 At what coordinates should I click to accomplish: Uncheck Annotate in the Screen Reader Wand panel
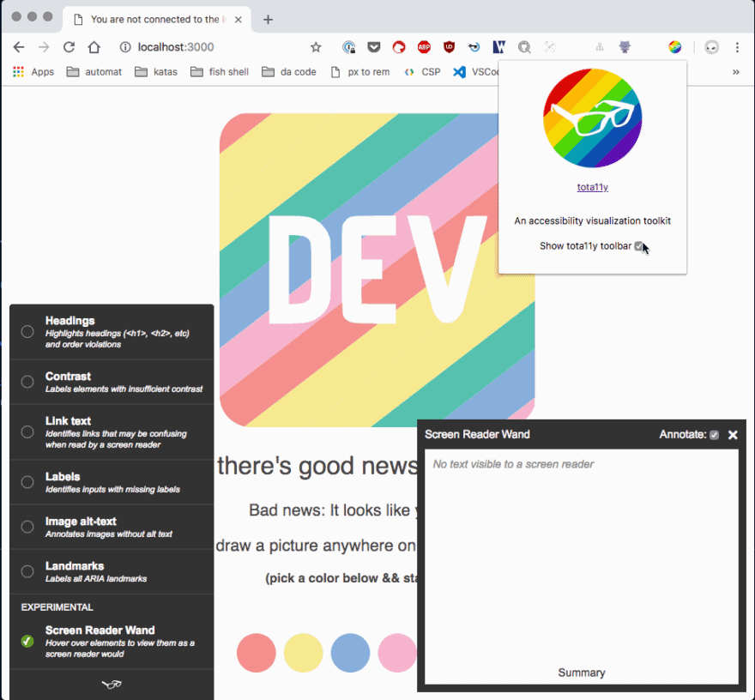coord(715,435)
